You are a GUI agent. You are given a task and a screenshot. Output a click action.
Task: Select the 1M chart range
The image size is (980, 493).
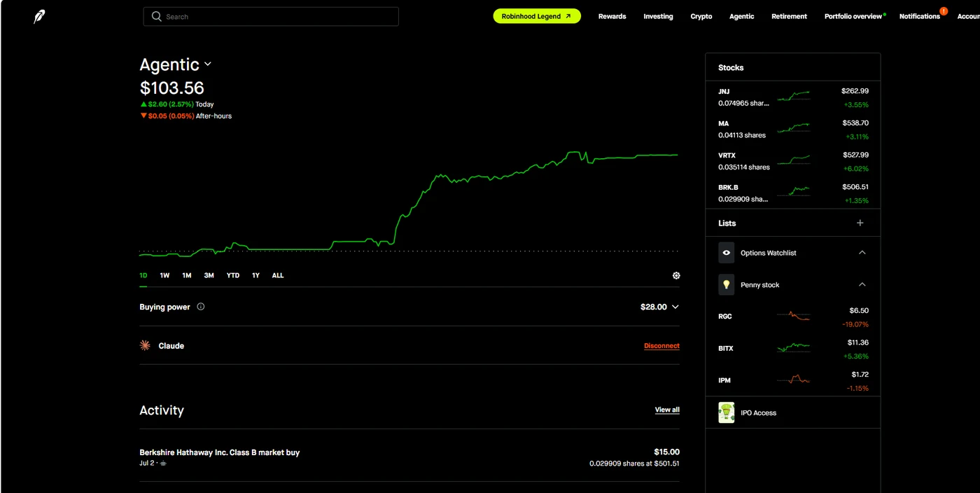[x=187, y=275]
